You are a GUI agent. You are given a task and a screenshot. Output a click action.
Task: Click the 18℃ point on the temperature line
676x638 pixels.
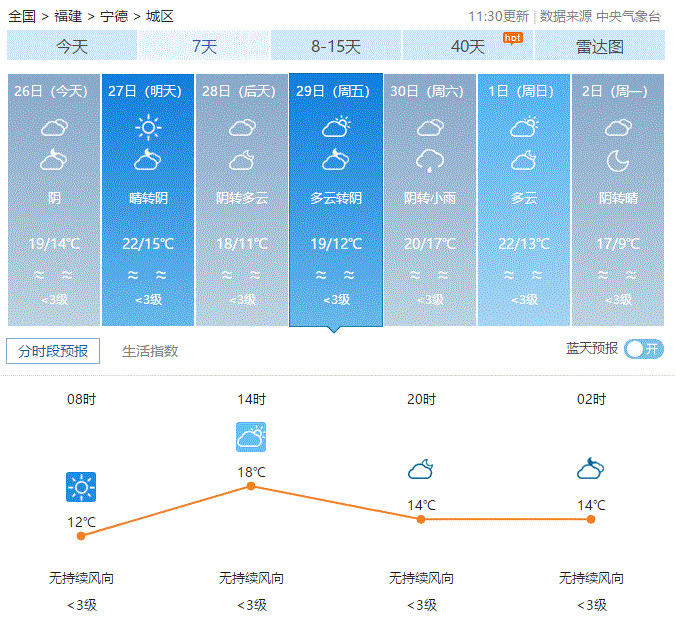pyautogui.click(x=251, y=486)
